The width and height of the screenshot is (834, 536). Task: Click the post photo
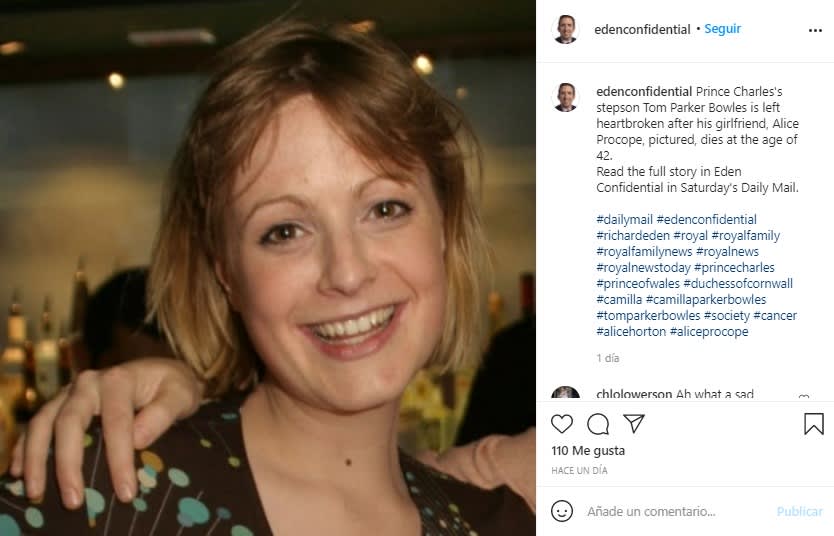(268, 268)
